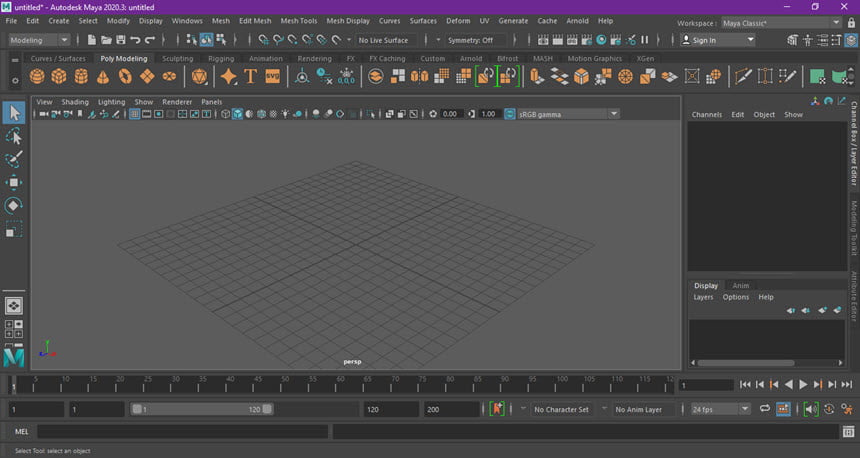Screen dimensions: 860x458
Task: Switch to the Anim layer tab
Action: (x=740, y=285)
